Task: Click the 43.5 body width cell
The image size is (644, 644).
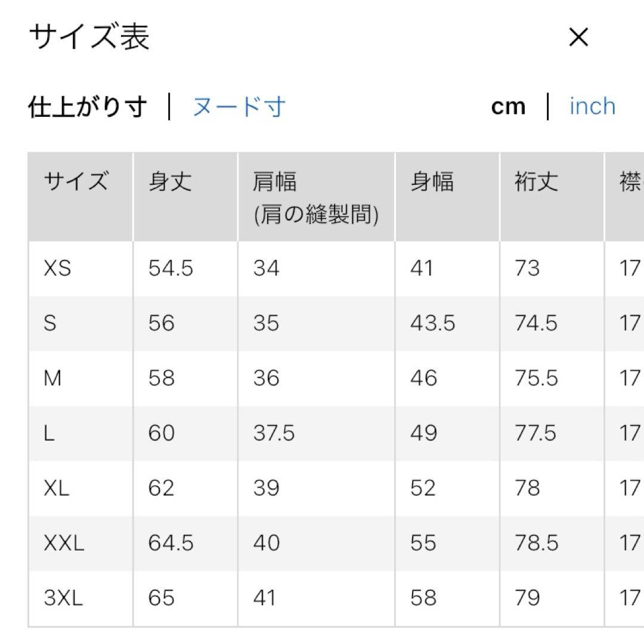Action: coord(432,323)
